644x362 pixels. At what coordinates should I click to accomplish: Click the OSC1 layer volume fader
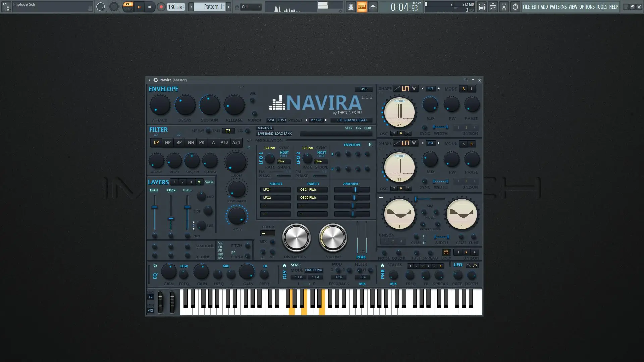tap(154, 207)
